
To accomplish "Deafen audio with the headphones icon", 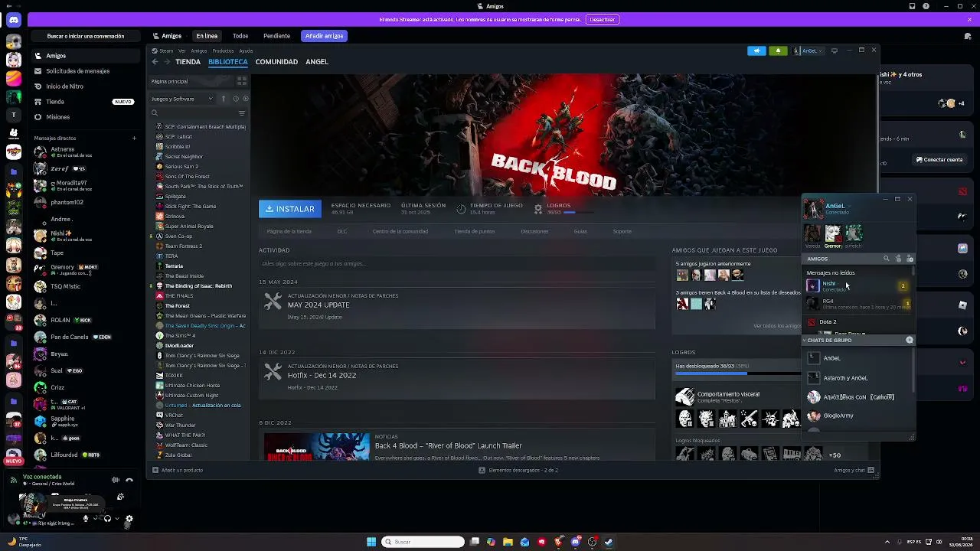I will click(107, 519).
